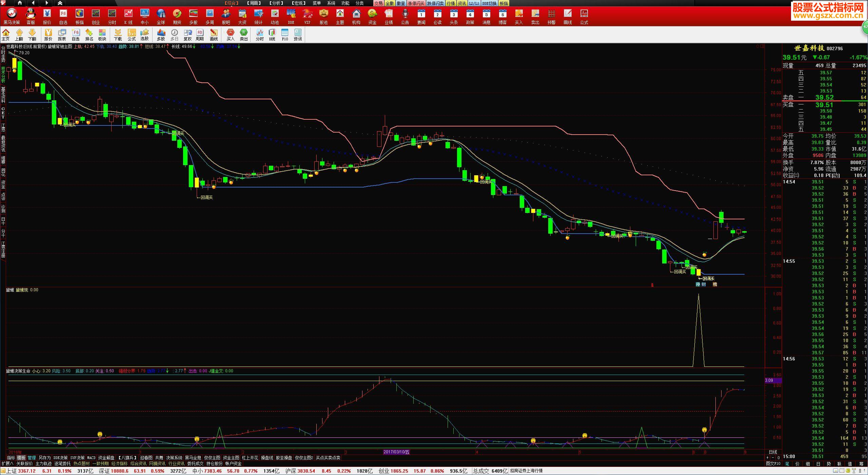Click the back arrow in the title bar
The image size is (868, 475).
click(x=33, y=3)
